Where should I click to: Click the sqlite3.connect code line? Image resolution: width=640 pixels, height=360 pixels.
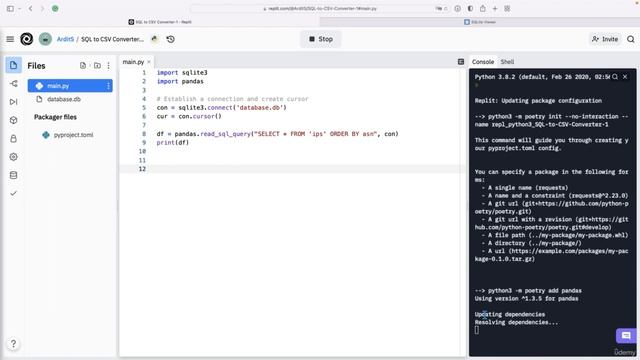click(x=222, y=108)
